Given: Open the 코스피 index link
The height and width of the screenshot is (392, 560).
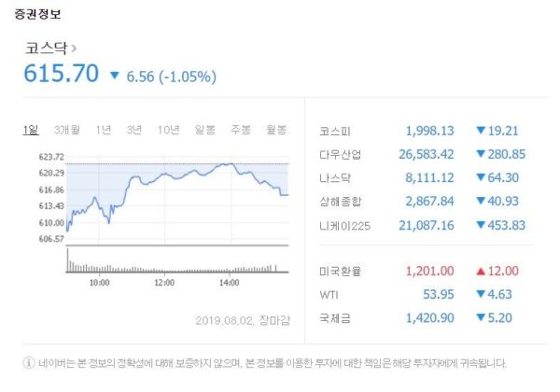Looking at the screenshot, I should coord(335,131).
